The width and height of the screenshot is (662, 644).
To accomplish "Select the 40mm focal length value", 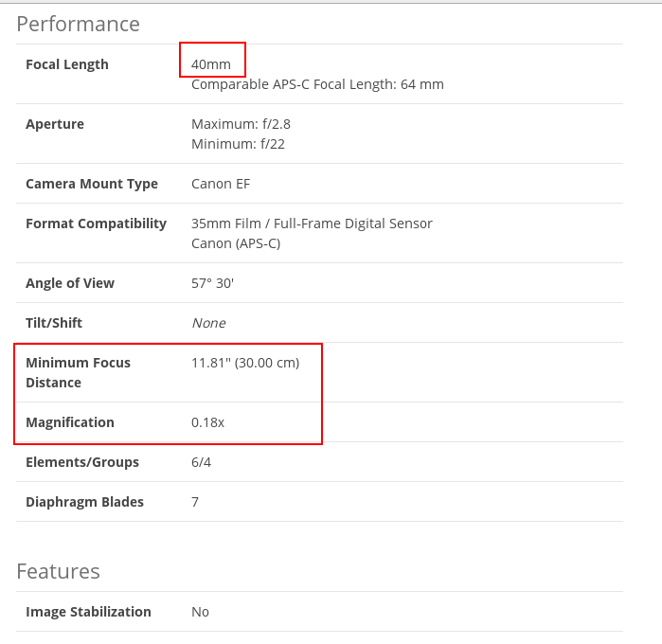I will [211, 64].
